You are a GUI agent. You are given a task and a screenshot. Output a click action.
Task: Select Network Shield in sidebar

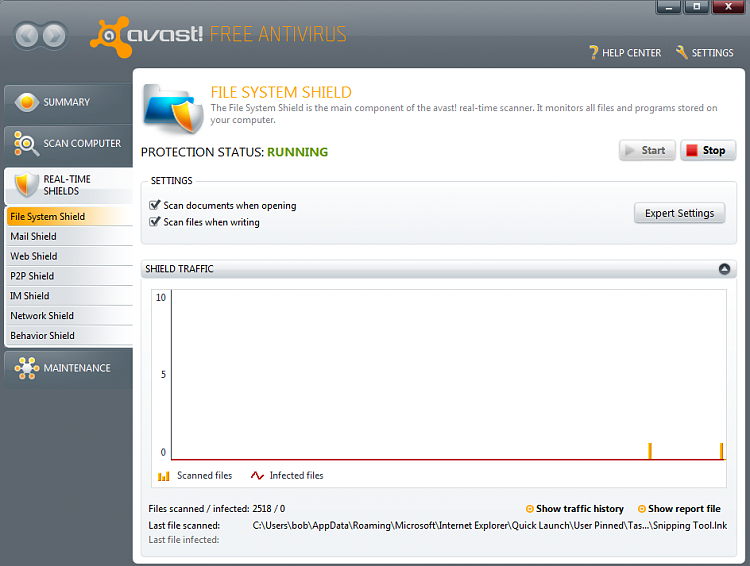[70, 316]
